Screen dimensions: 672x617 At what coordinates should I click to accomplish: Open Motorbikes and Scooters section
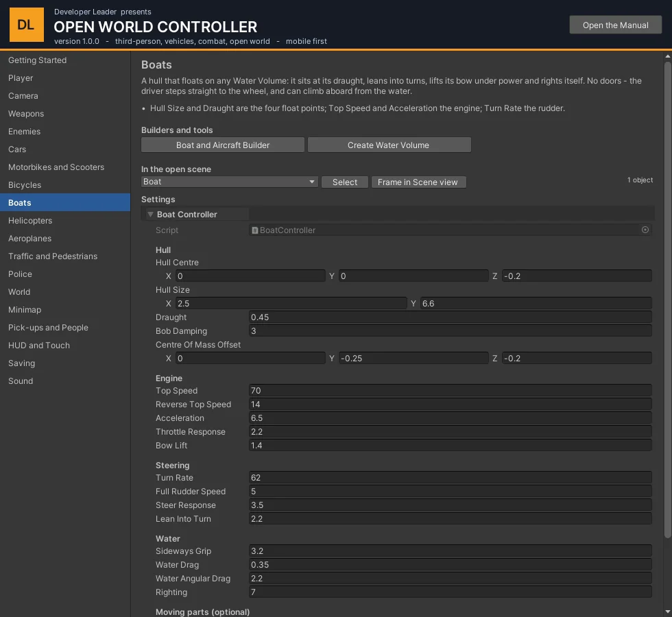coord(65,167)
